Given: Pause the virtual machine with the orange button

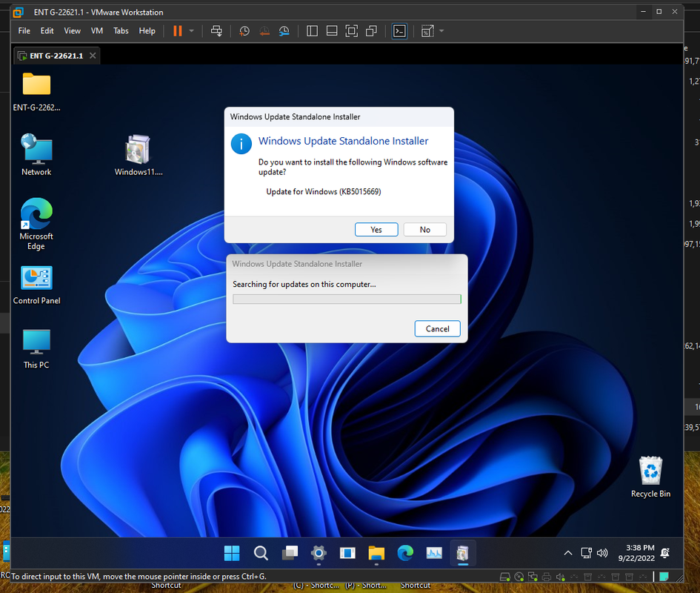Looking at the screenshot, I should click(x=177, y=31).
